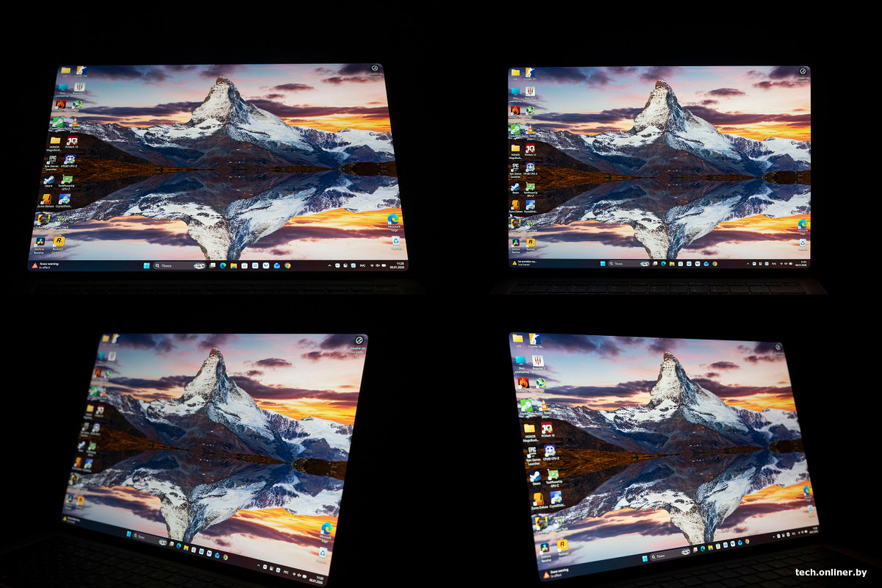Open Epic Games Launcher in the top-left photo

click(x=52, y=159)
